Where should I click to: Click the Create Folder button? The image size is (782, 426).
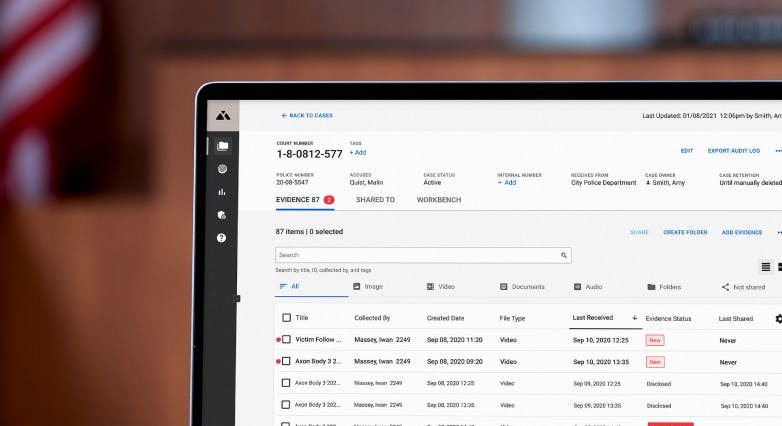click(x=685, y=232)
